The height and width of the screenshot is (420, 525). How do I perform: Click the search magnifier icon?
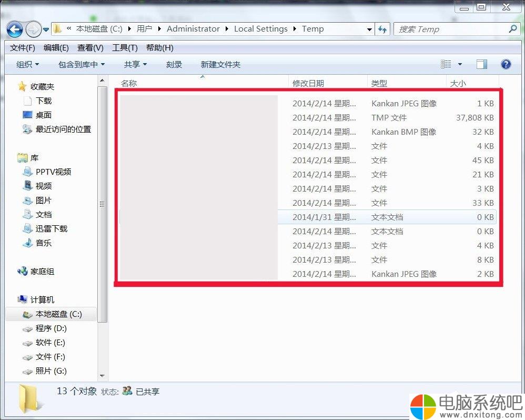pos(513,29)
